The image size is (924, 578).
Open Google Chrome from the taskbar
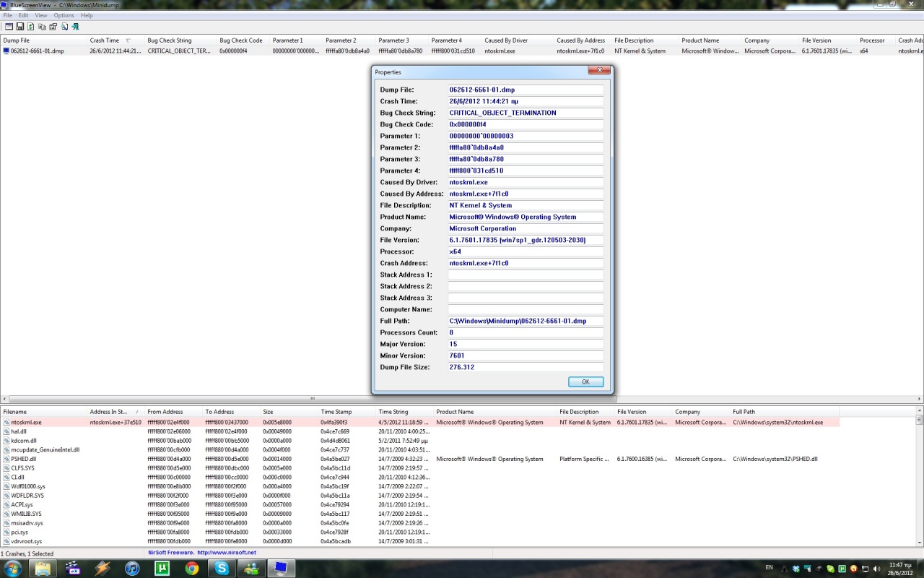(191, 568)
